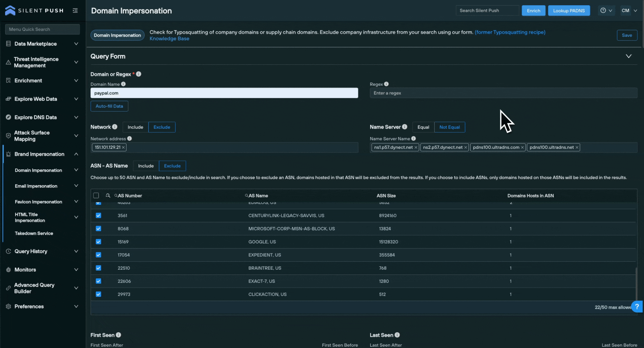644x348 pixels.
Task: Uncheck ASN 3561 CENTURYLINK-LEGACY-SAVVIS row
Action: pyautogui.click(x=98, y=216)
